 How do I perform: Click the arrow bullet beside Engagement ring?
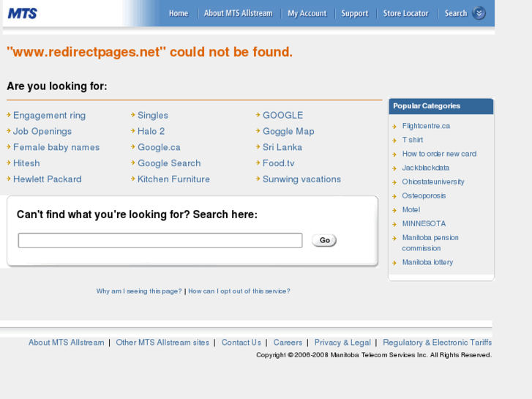click(x=9, y=115)
